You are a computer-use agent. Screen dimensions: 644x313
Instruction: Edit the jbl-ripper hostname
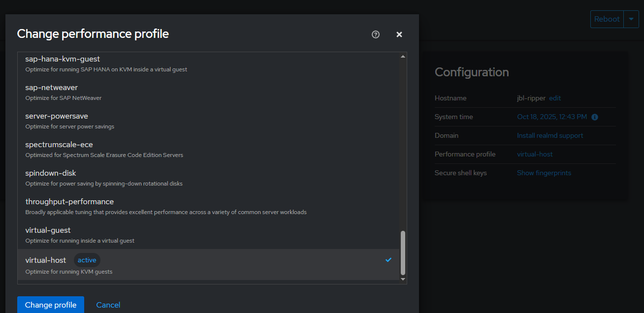pyautogui.click(x=555, y=98)
